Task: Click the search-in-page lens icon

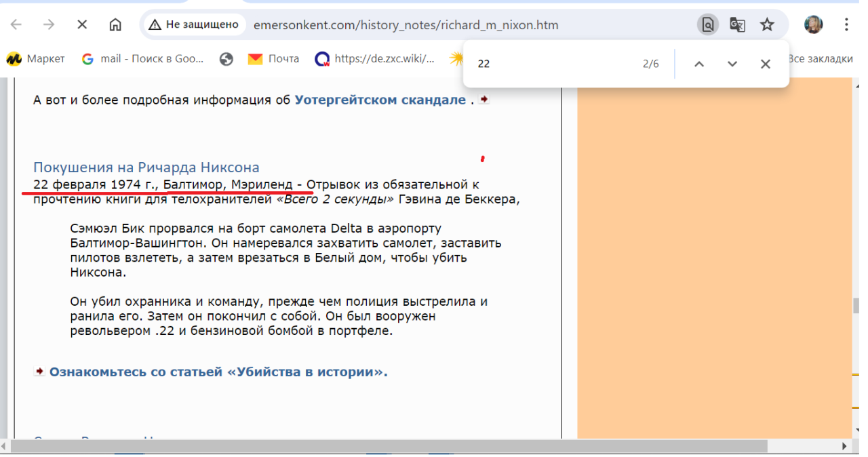Action: pyautogui.click(x=707, y=25)
